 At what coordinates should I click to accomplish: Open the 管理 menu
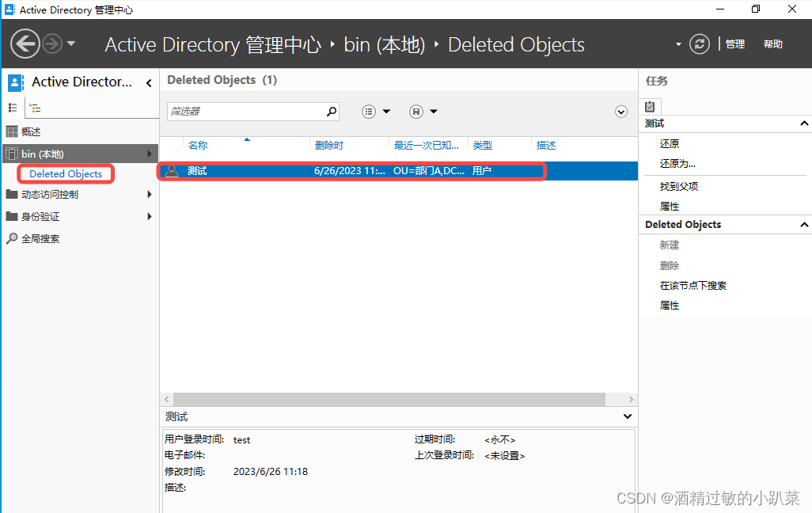coord(735,44)
